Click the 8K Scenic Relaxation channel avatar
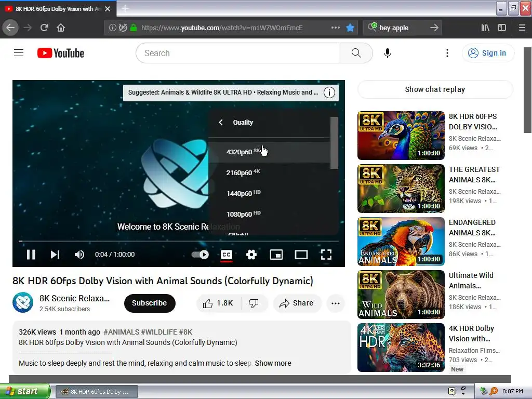Image resolution: width=532 pixels, height=399 pixels. [23, 302]
